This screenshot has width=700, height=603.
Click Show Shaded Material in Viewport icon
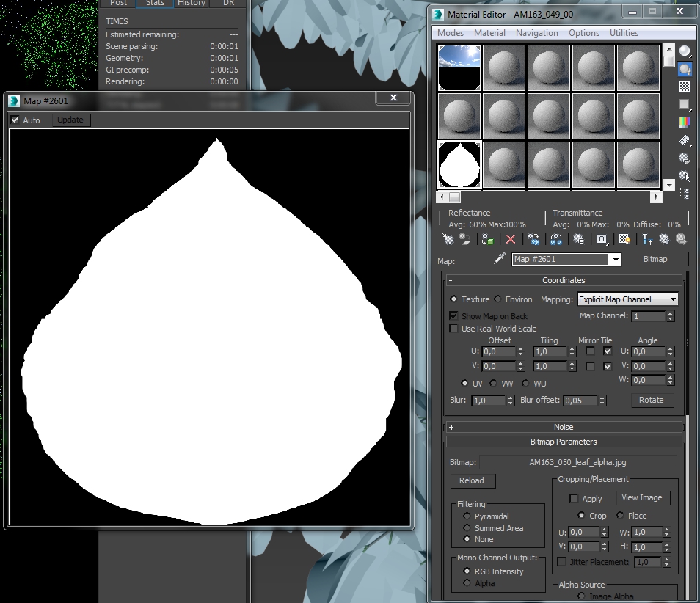[x=624, y=239]
